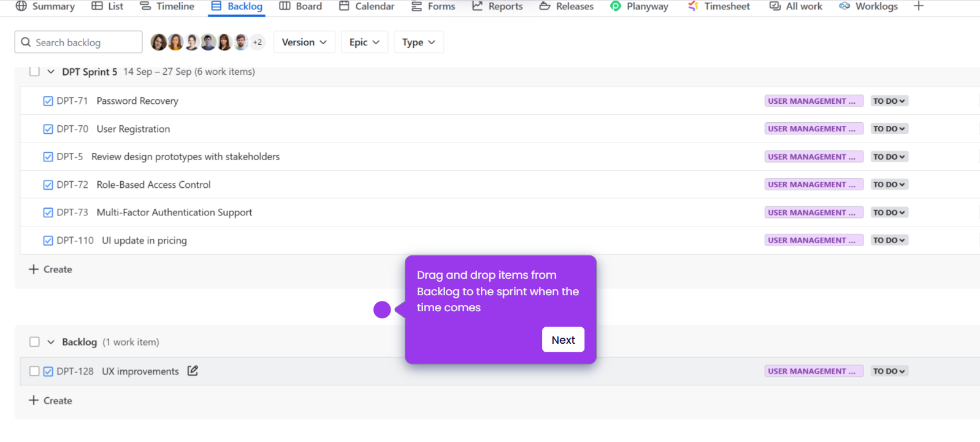Open the Role-Based Access Control item
Image resolution: width=980 pixels, height=442 pixels.
[x=153, y=184]
